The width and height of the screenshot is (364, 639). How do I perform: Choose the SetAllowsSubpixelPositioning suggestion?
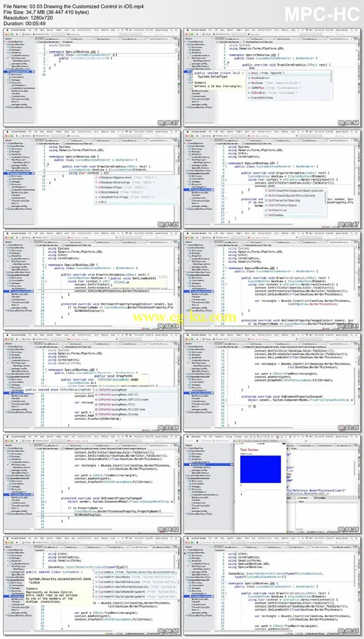click(295, 196)
